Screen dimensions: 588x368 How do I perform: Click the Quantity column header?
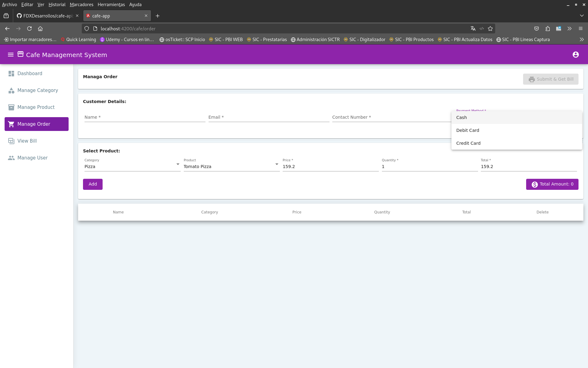382,212
